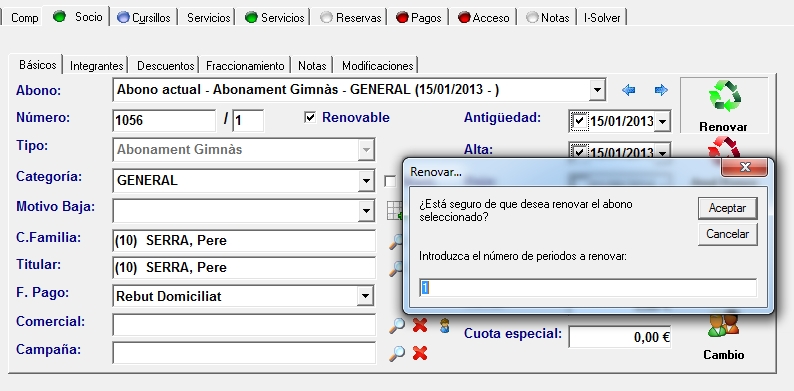Switch to the Integrantes sub-tab
This screenshot has width=794, height=391.
click(x=97, y=66)
